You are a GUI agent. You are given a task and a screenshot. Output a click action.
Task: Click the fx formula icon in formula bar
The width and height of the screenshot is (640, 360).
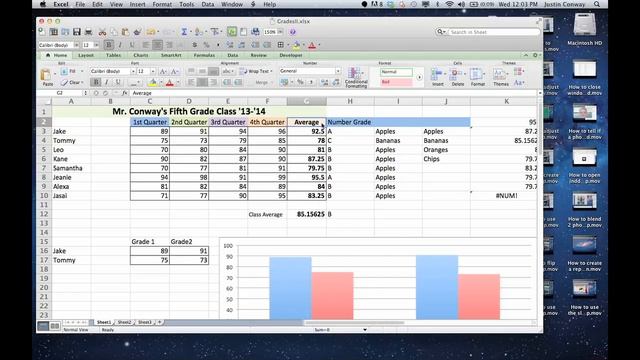click(125, 93)
